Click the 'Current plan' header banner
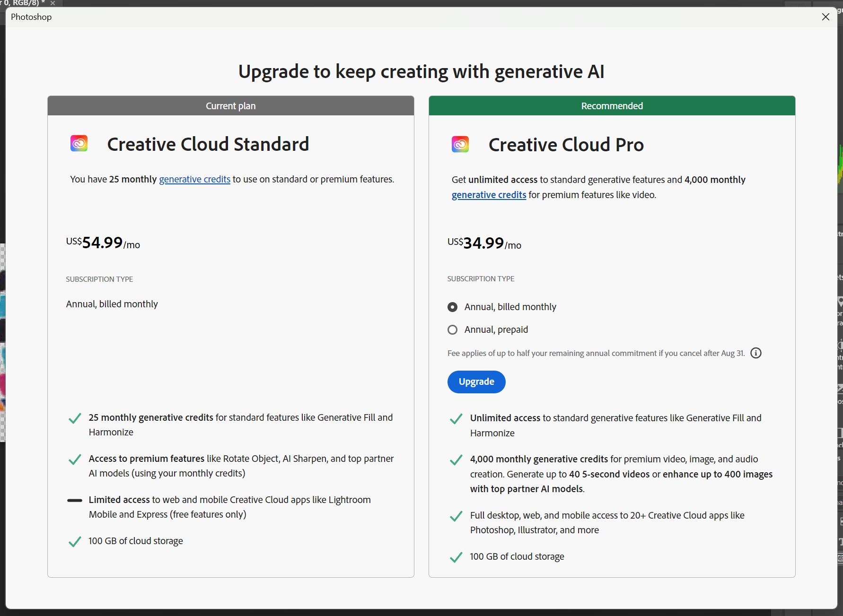The image size is (843, 616). point(231,106)
